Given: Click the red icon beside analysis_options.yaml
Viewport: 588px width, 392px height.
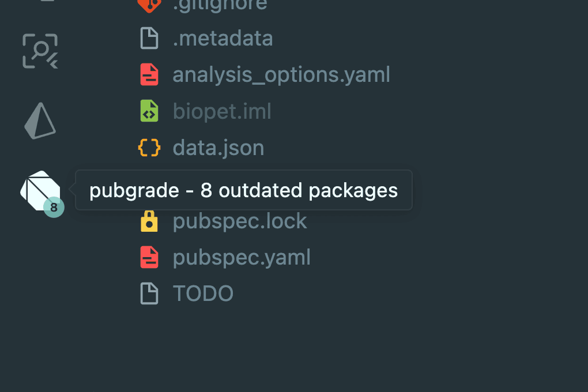Looking at the screenshot, I should coord(149,75).
